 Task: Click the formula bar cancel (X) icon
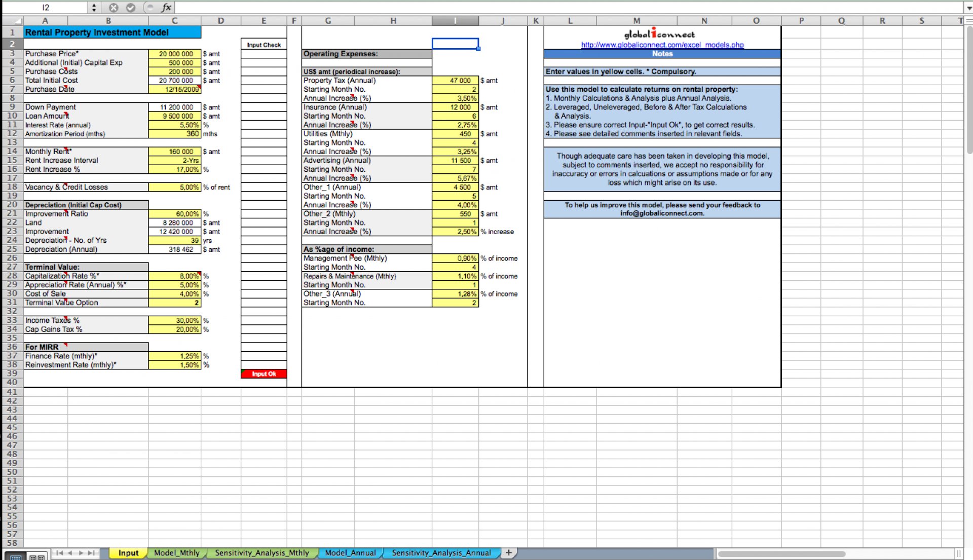coord(114,8)
